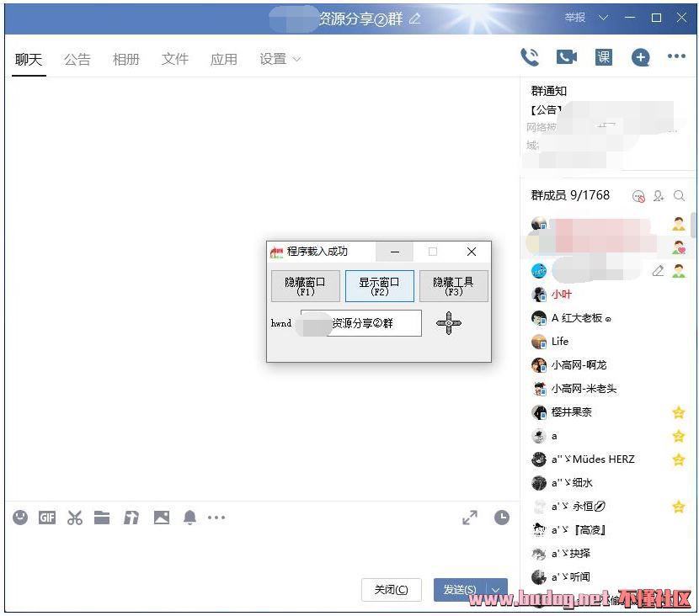Search group members with magnifier icon

(x=680, y=196)
